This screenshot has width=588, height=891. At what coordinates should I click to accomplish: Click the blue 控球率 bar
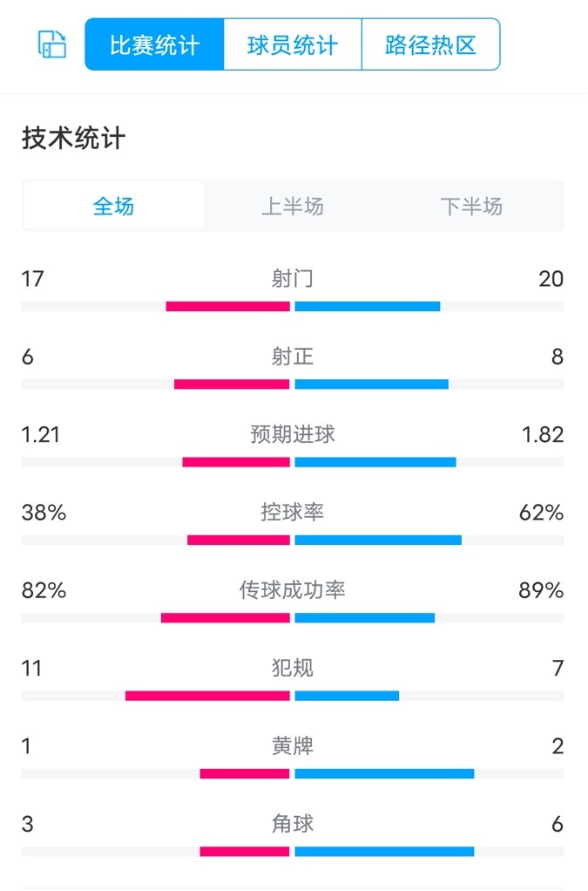click(378, 541)
